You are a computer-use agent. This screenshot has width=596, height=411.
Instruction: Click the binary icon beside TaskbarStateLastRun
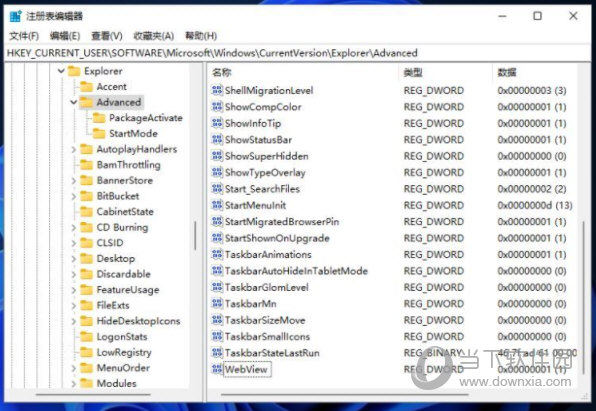[217, 353]
